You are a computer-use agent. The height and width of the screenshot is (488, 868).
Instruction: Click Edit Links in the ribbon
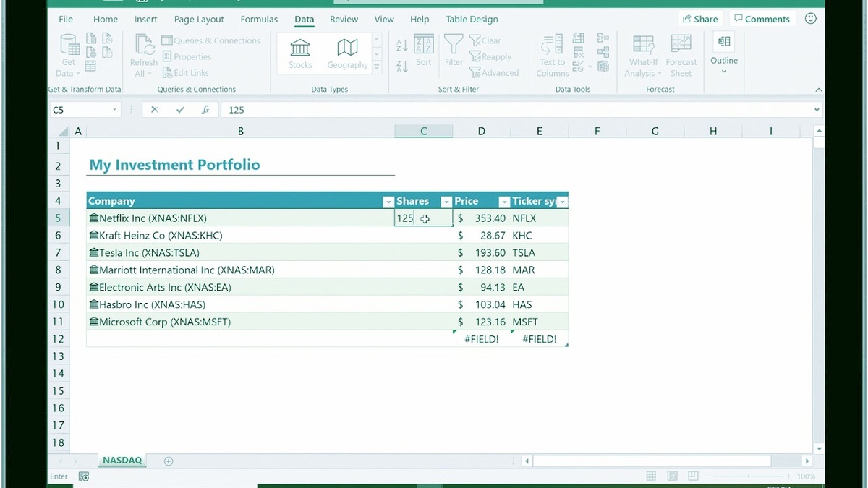point(185,73)
